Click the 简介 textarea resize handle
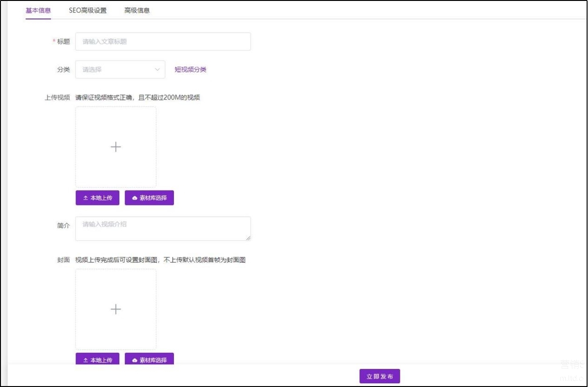Image resolution: width=588 pixels, height=387 pixels. [x=248, y=238]
